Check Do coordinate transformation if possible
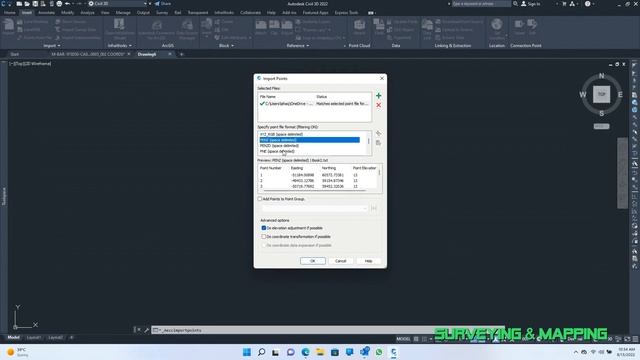 264,236
